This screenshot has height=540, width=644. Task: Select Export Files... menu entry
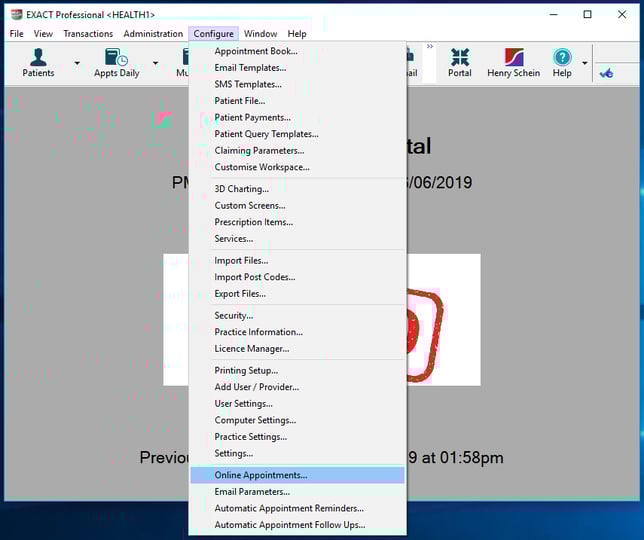[x=297, y=294]
